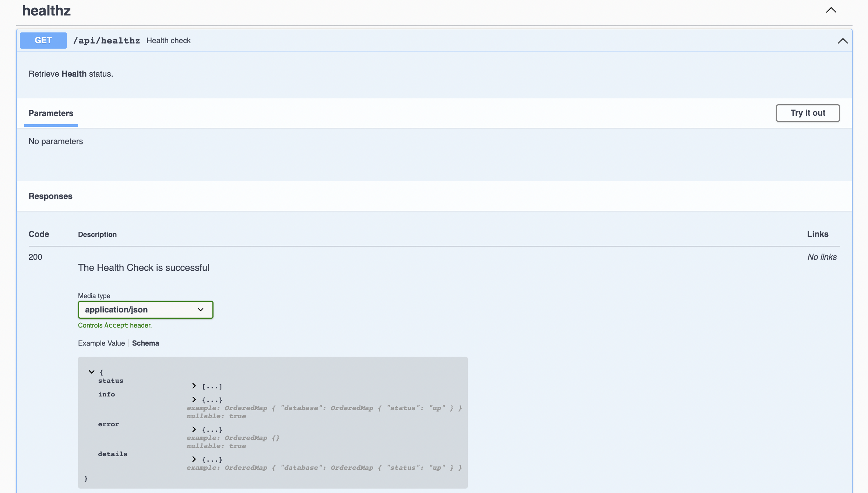Screen dimensions: 868x493
Task: Select the Schema view
Action: 145,343
